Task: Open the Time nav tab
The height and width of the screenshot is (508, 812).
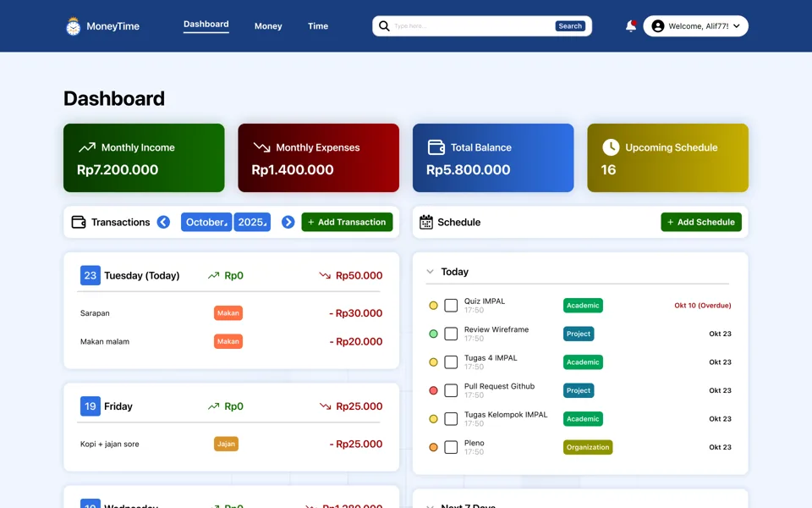Action: point(318,26)
